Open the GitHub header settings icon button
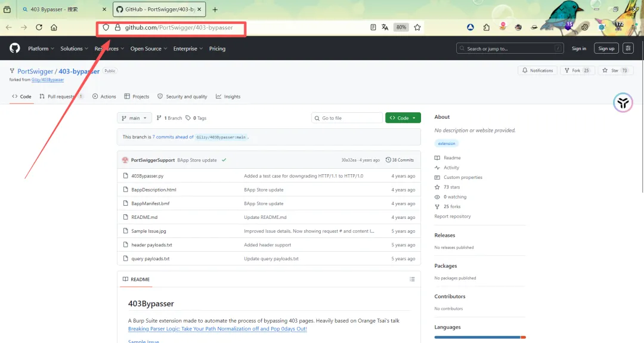Viewport: 644px width, 343px height. (628, 48)
